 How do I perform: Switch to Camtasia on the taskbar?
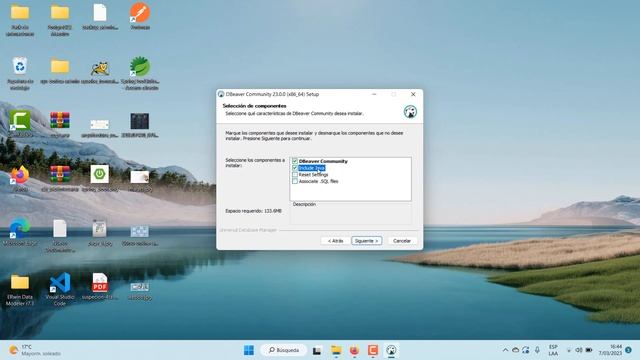click(373, 350)
